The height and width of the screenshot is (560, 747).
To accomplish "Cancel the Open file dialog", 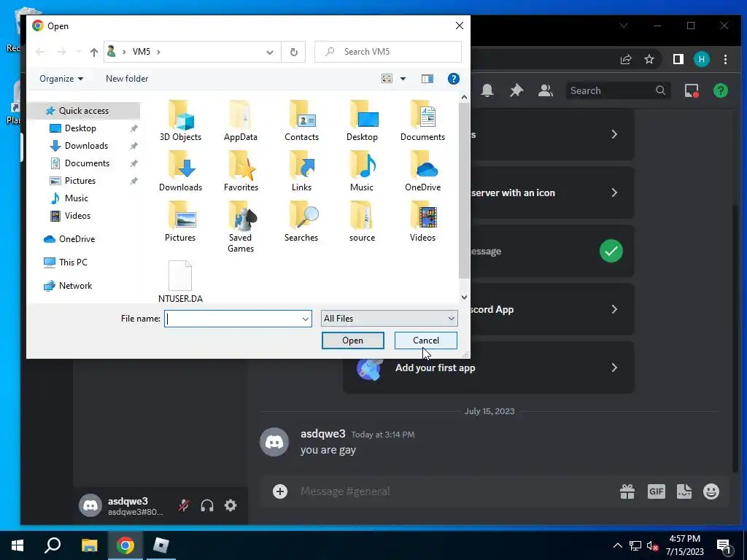I will click(426, 341).
